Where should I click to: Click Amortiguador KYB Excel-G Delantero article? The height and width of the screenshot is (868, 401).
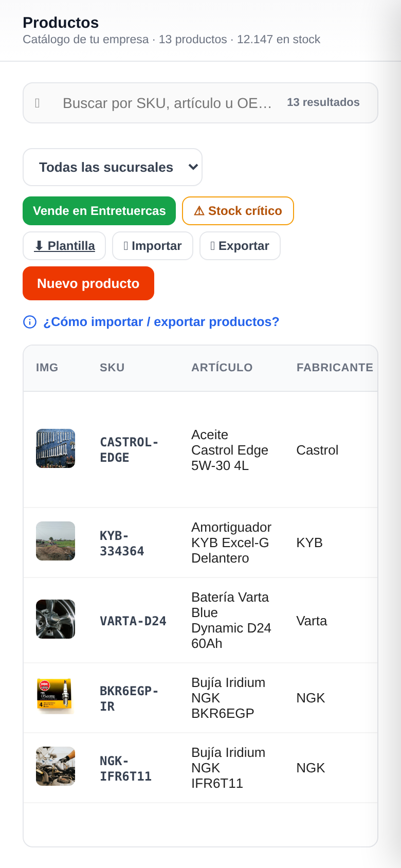pyautogui.click(x=231, y=542)
